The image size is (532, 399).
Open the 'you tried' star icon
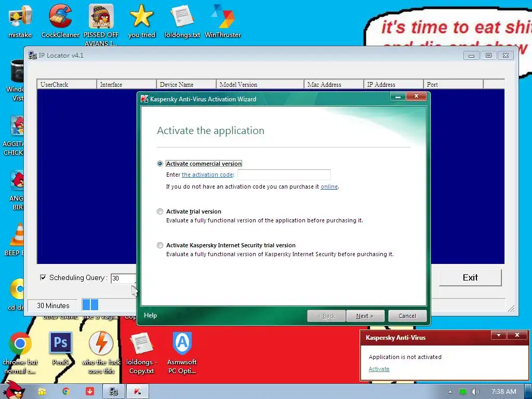(141, 21)
